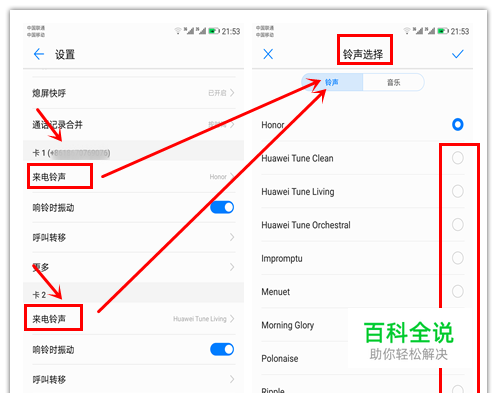Tap Impromptu ringtone name
This screenshot has width=497, height=393.
click(x=282, y=259)
